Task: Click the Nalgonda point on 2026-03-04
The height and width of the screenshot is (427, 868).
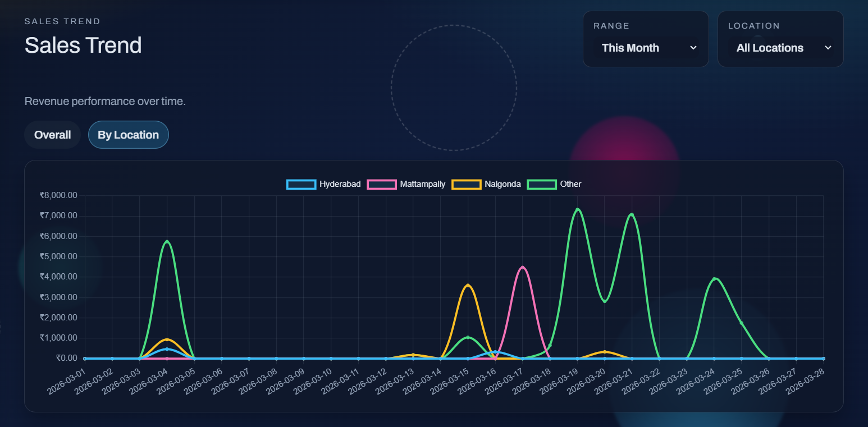Action: (x=167, y=339)
